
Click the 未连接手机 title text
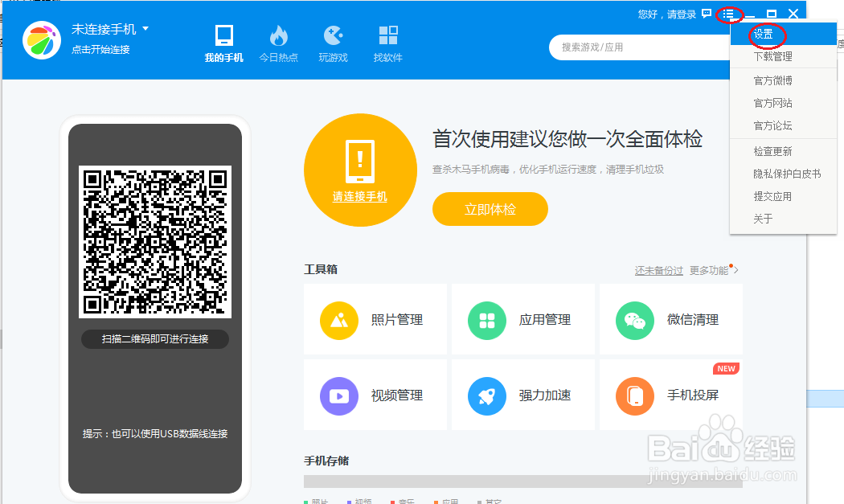[104, 29]
